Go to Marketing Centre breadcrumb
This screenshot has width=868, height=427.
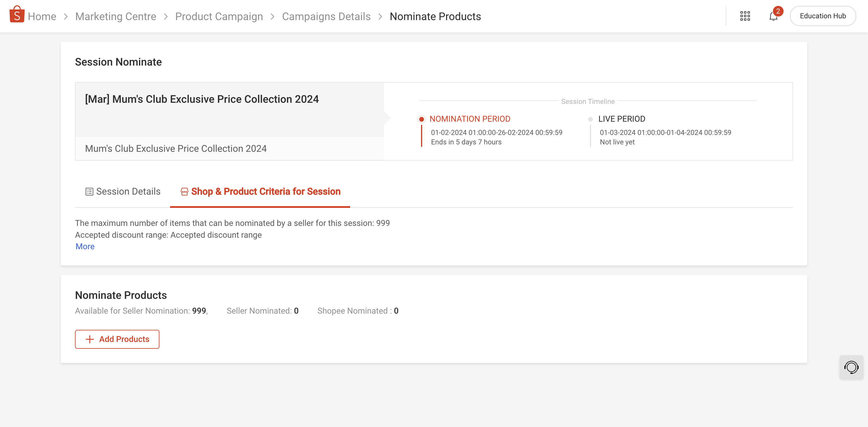pyautogui.click(x=115, y=17)
